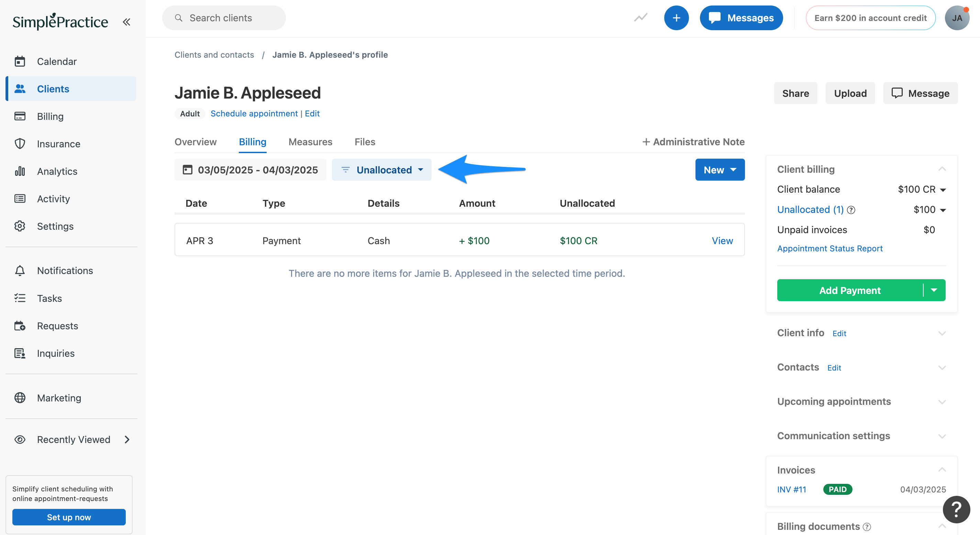980x535 pixels.
Task: Open the Clients section in the sidebar
Action: point(71,89)
